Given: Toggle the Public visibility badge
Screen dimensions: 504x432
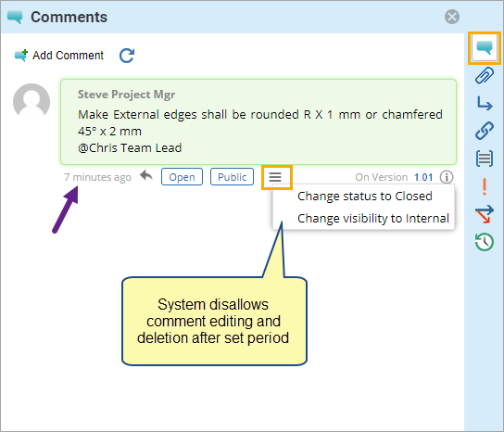Looking at the screenshot, I should click(232, 177).
